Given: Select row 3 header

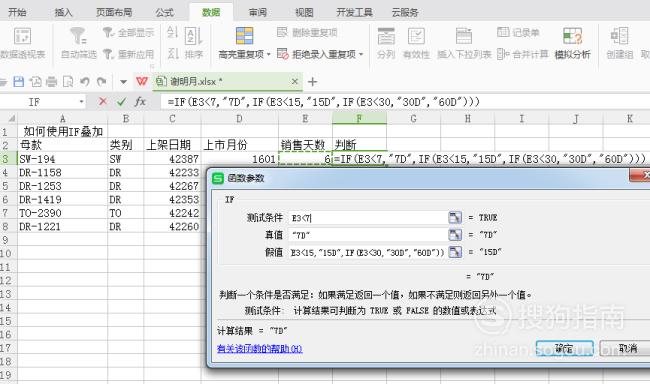Looking at the screenshot, I should point(8,159).
